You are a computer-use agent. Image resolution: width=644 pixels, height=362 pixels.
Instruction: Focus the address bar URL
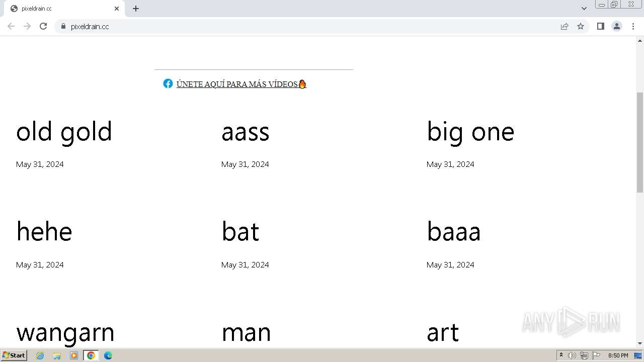[x=90, y=27]
